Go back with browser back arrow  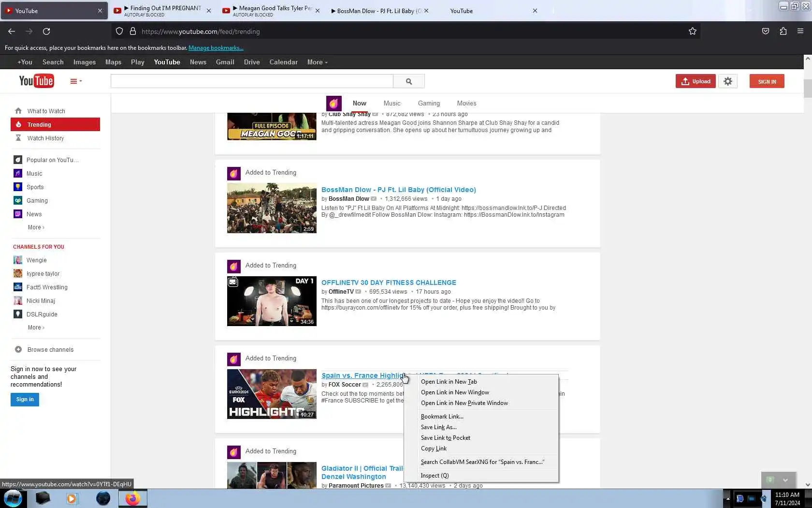12,31
